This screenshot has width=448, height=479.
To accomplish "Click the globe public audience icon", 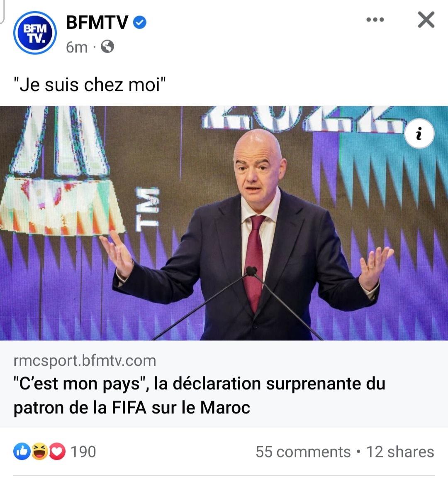I will [107, 47].
